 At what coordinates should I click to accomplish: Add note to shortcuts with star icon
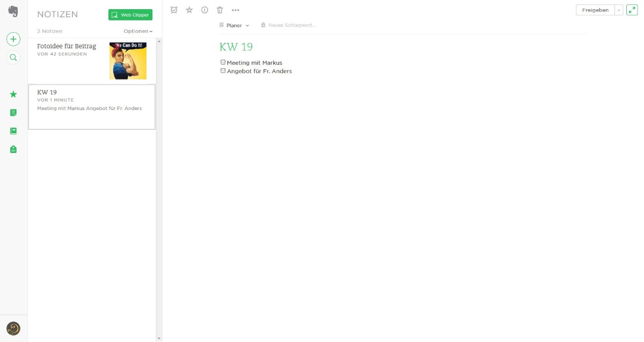click(x=189, y=10)
